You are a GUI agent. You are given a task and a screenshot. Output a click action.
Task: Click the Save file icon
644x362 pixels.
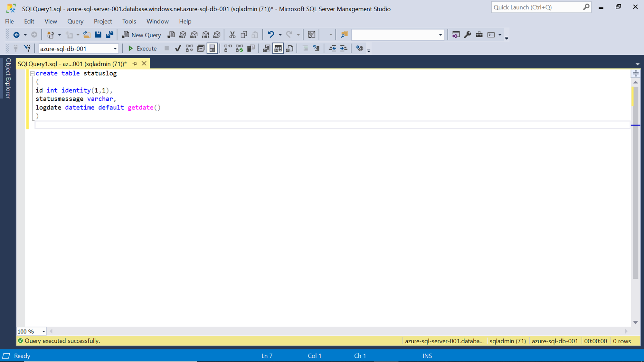(x=98, y=35)
